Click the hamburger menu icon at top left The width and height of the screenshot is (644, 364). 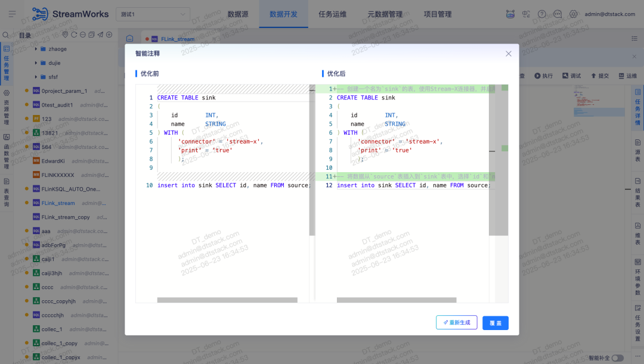click(x=13, y=14)
